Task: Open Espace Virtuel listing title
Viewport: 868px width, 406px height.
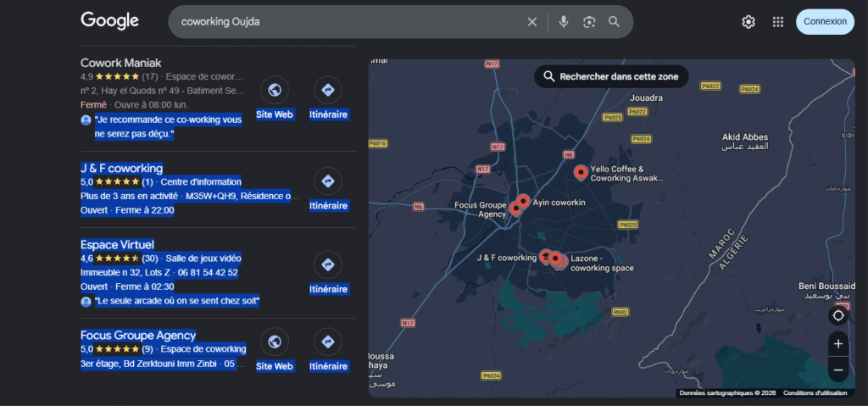Action: coord(117,244)
